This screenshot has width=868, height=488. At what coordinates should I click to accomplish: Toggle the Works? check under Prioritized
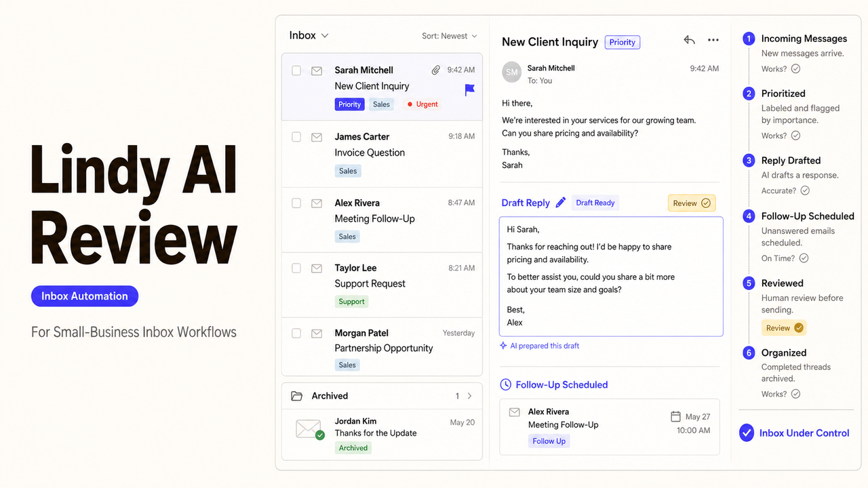(795, 136)
